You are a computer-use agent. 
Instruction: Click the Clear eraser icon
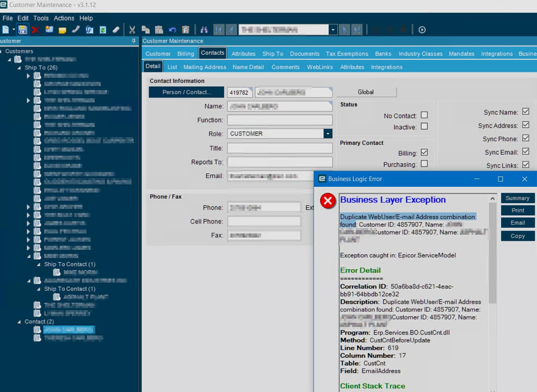[116, 30]
